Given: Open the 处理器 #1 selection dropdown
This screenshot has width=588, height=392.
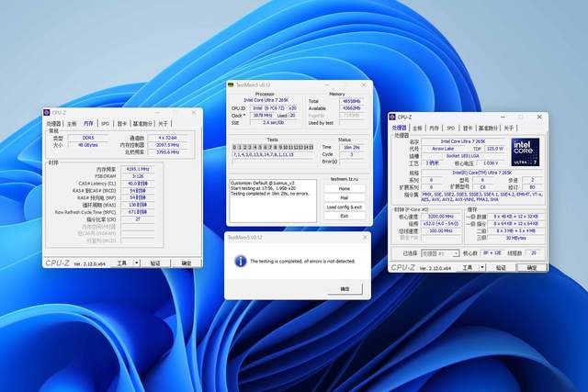Looking at the screenshot, I should tap(440, 253).
